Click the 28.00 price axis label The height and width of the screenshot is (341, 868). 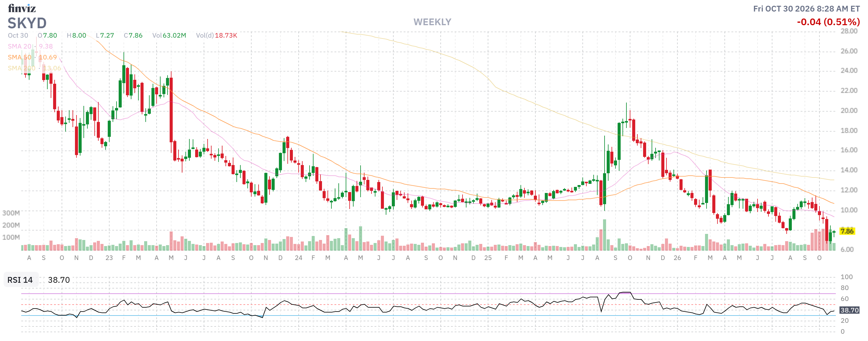849,31
